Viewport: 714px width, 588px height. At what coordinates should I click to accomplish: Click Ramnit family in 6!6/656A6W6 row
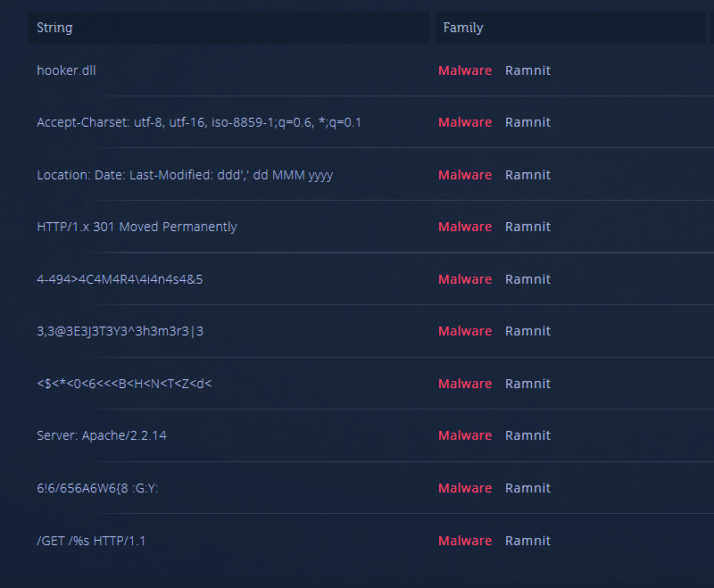[527, 488]
